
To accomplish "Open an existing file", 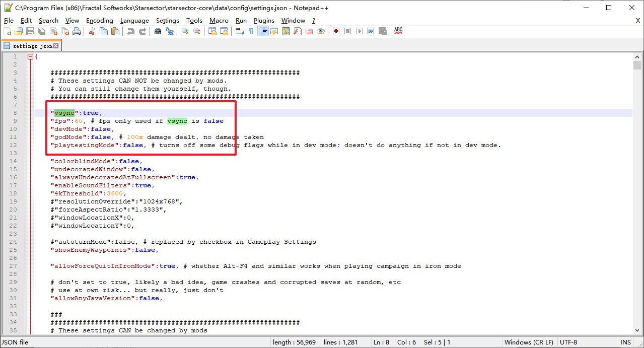I will 19,31.
